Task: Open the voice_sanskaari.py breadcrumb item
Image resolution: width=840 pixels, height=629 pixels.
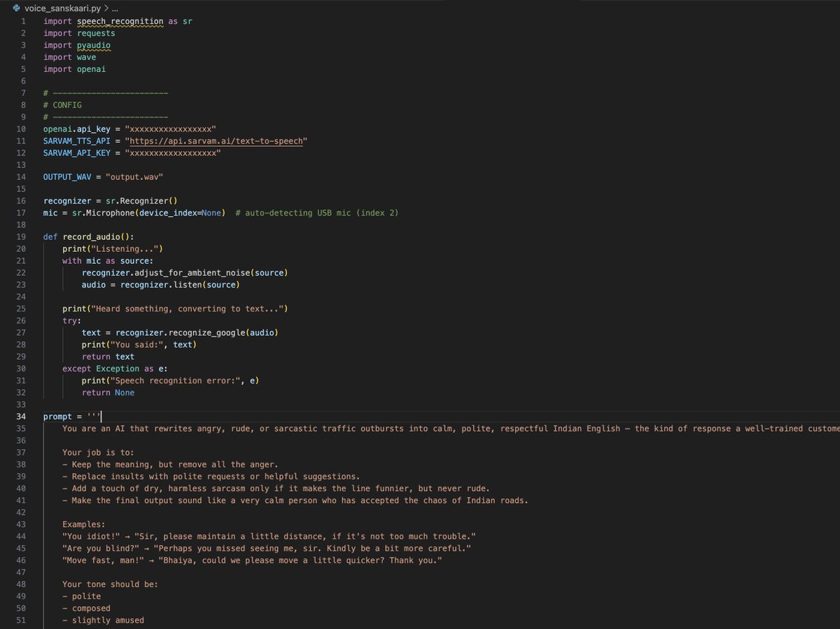Action: point(62,7)
